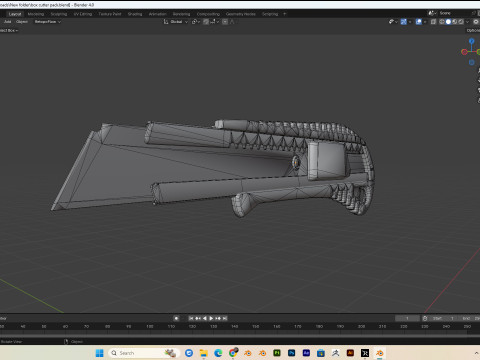The width and height of the screenshot is (480, 360).
Task: Open the Compositing workspace tab
Action: pyautogui.click(x=208, y=14)
